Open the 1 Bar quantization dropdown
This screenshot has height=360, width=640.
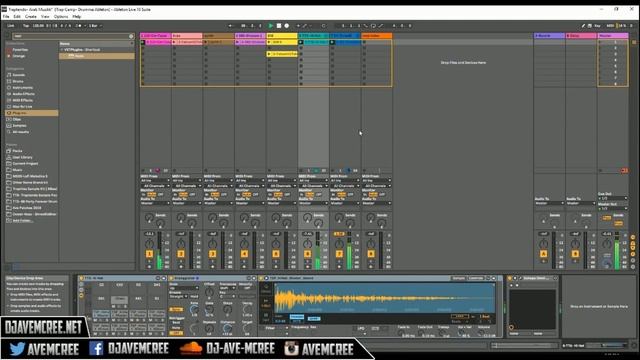coord(95,26)
